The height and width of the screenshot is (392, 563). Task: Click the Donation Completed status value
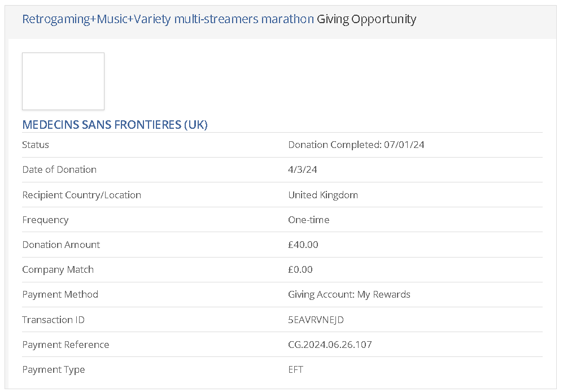point(356,145)
